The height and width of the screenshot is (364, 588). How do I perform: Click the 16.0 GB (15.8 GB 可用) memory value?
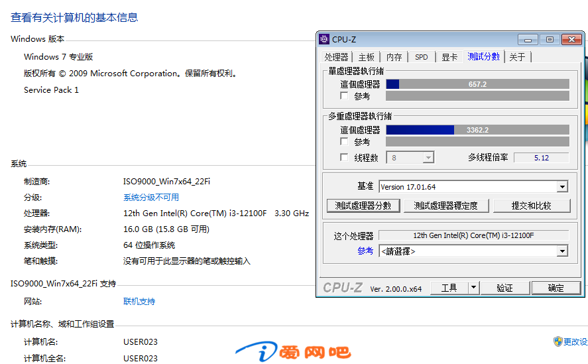coord(166,229)
